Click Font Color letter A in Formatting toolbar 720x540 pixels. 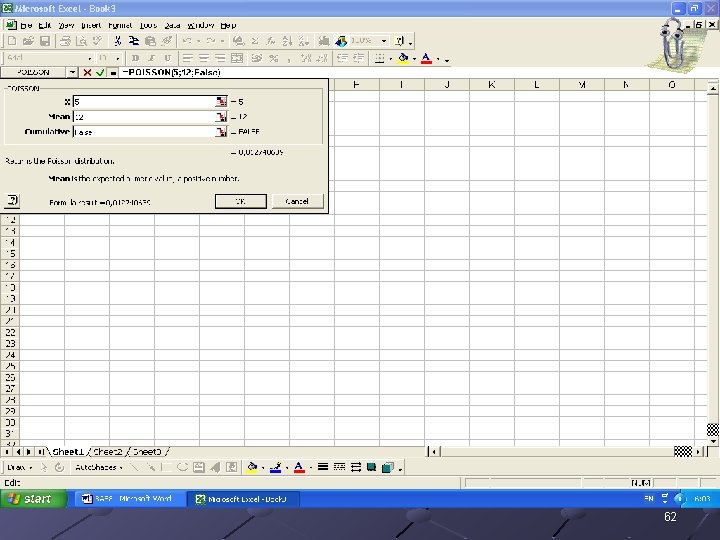[x=427, y=58]
